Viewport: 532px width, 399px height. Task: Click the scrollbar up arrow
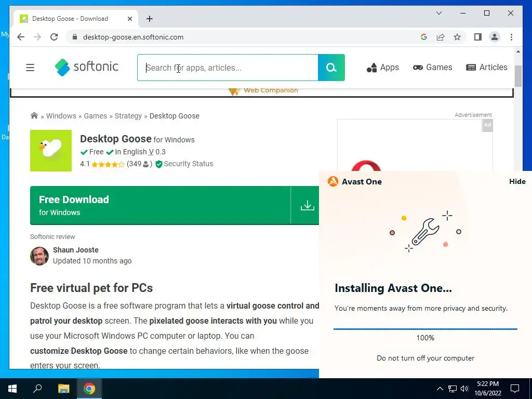pos(518,51)
